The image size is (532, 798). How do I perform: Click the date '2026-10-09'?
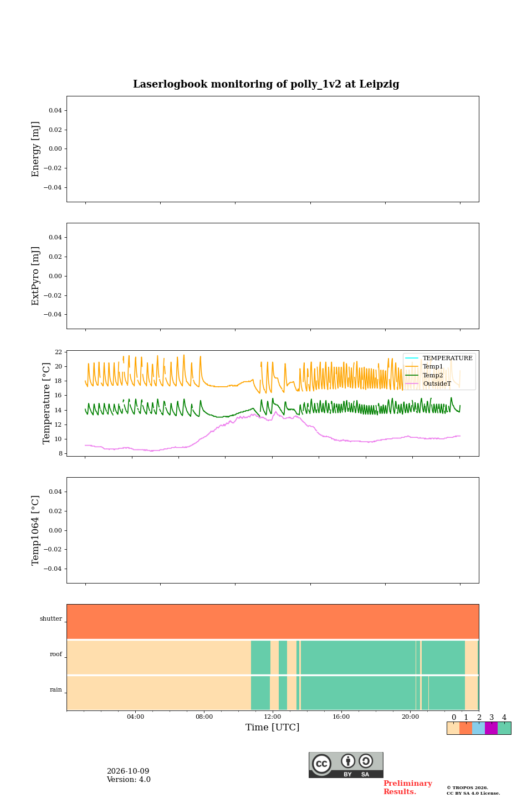coord(128,771)
